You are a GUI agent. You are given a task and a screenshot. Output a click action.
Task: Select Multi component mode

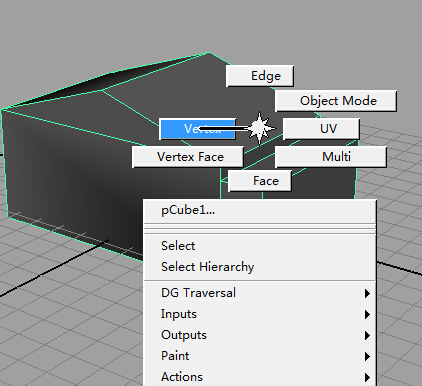[x=331, y=157]
